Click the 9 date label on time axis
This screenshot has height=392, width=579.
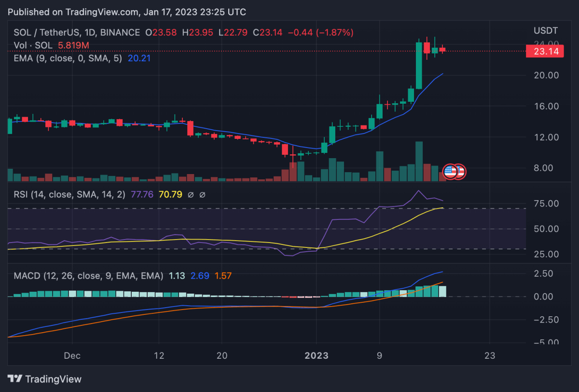[380, 356]
